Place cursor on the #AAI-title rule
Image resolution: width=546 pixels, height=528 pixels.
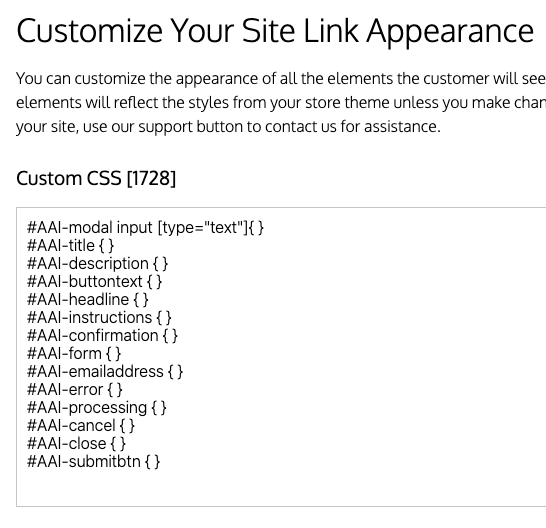click(70, 246)
